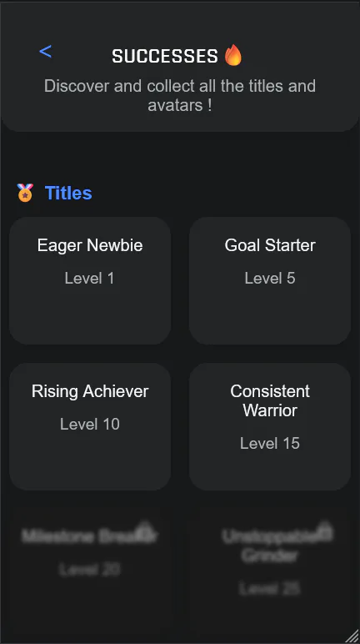Click the SUCCESSES page heading
Viewport: 360px width, 644px height.
(165, 56)
